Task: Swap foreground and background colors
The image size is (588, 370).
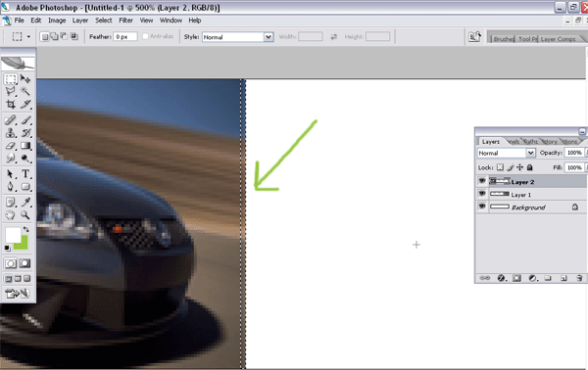Action: (25, 229)
